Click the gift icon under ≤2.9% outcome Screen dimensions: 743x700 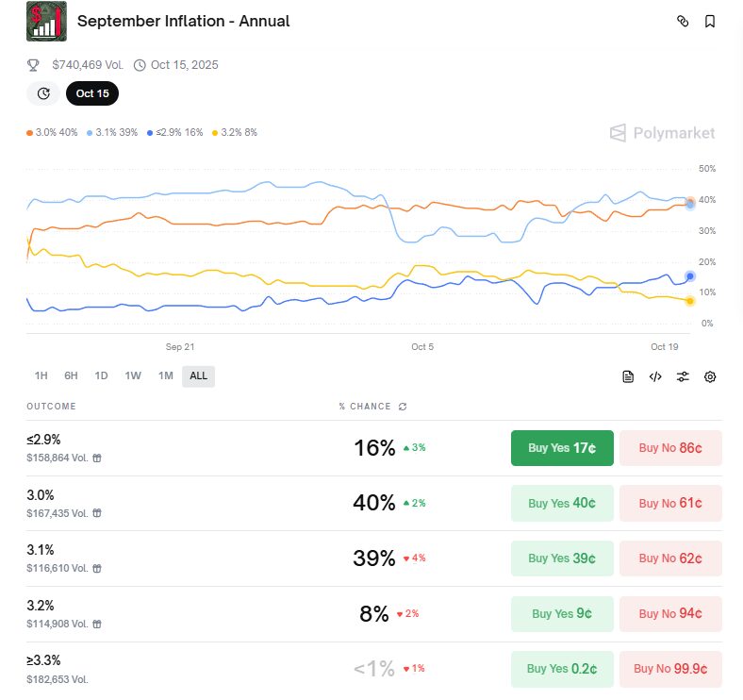97,458
